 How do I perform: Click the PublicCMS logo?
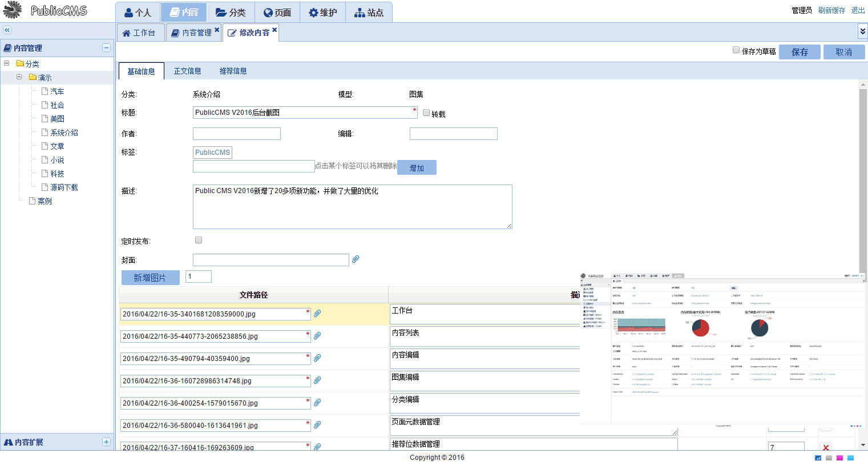pos(45,10)
